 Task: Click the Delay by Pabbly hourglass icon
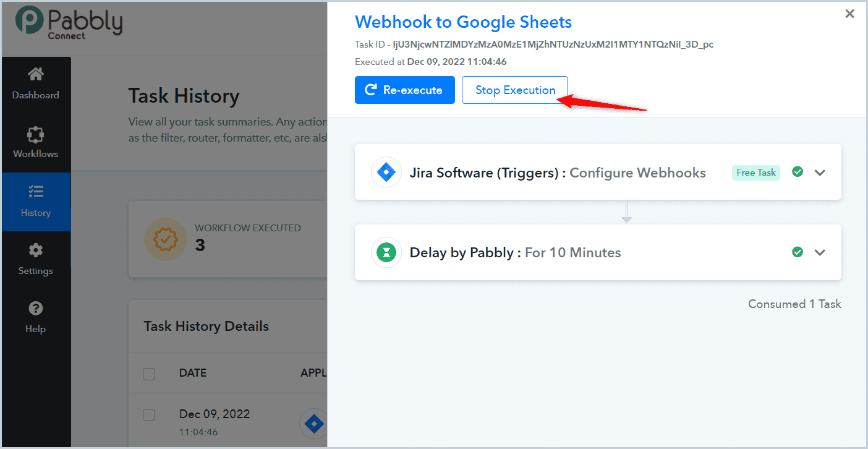click(386, 252)
